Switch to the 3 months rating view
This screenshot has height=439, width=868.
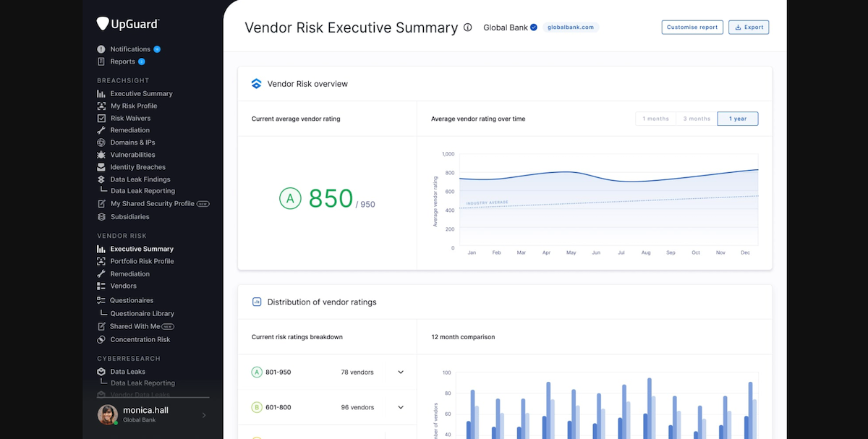tap(696, 119)
